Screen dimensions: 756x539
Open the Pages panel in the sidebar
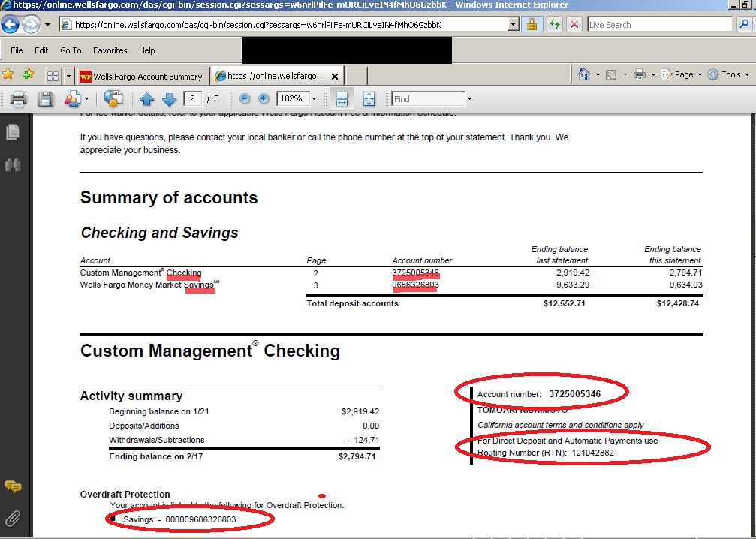(x=13, y=131)
